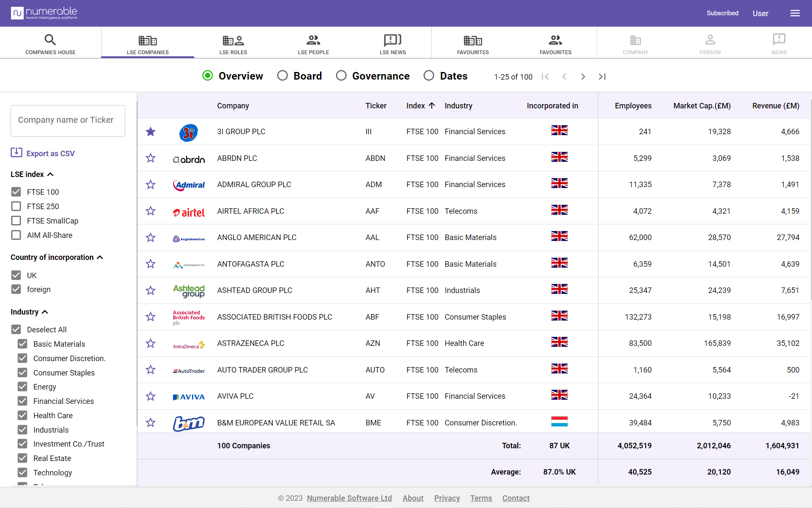The height and width of the screenshot is (508, 812).
Task: Star AVIVA PLC
Action: [x=151, y=396]
